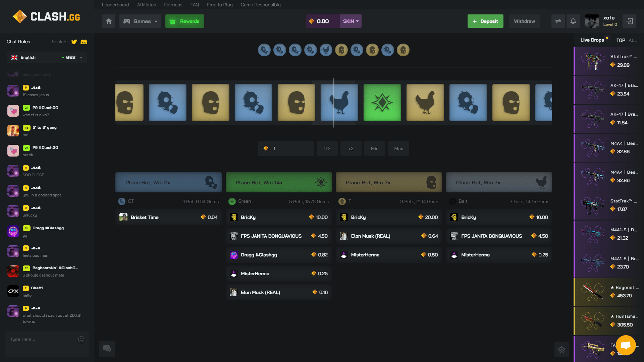Open the emoji picker in chat
This screenshot has height=362, width=644.
point(81,339)
